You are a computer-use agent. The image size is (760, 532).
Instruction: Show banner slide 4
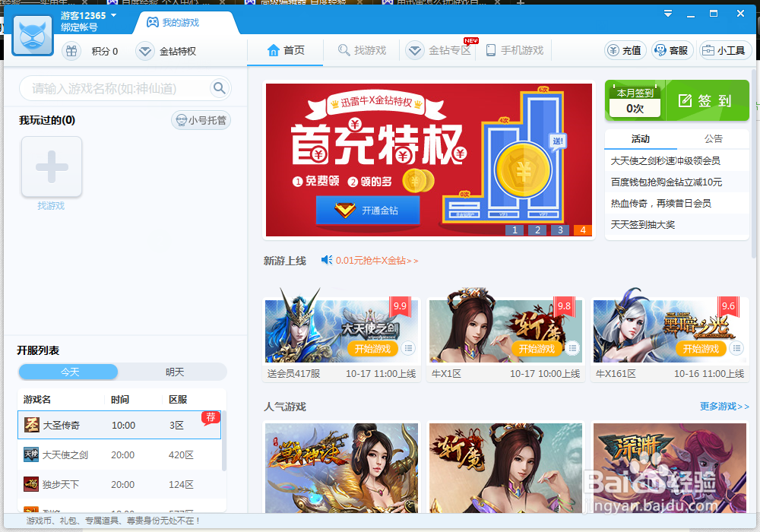point(583,230)
